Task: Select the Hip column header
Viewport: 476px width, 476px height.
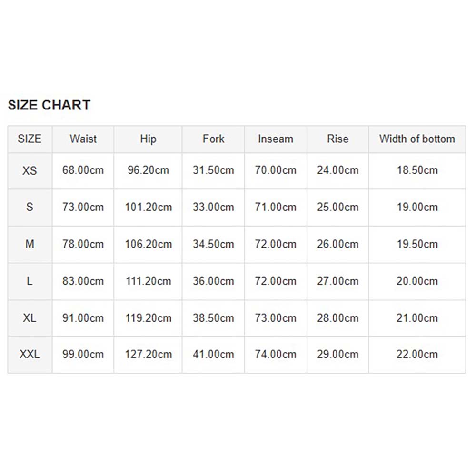Action: pyautogui.click(x=148, y=139)
